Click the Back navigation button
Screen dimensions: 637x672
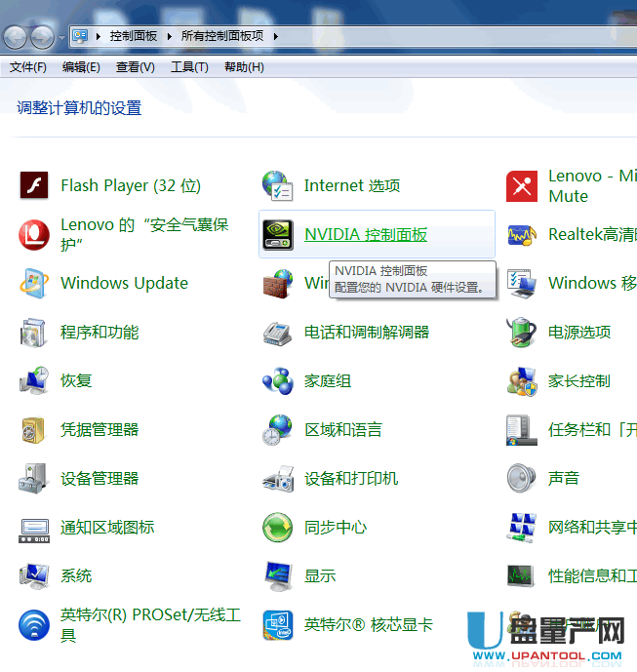16,37
